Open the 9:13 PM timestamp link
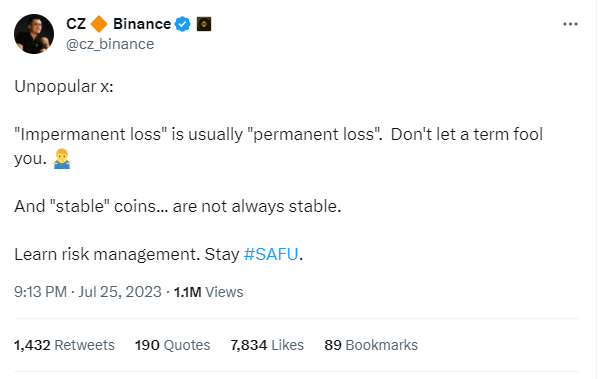Screen dimensions: 609x379 40,292
